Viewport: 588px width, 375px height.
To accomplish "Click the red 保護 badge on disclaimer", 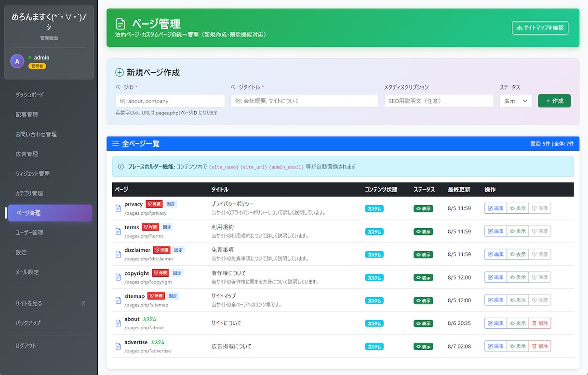I will (161, 250).
